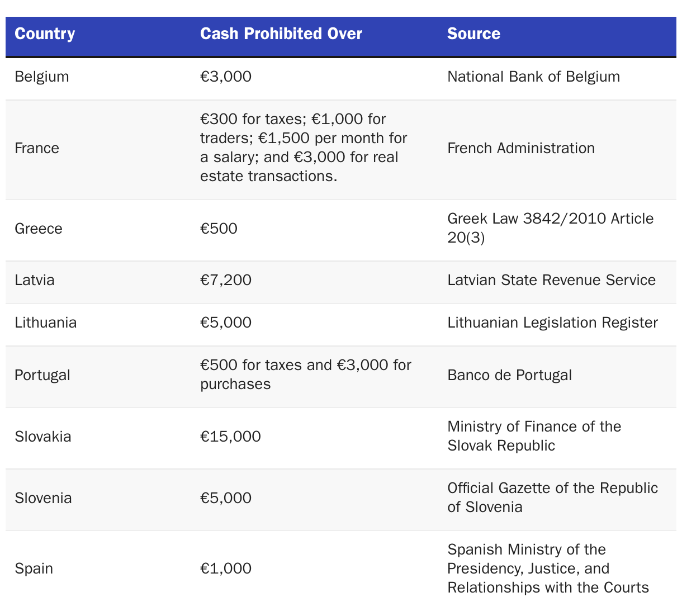682x616 pixels.
Task: Click Spain's €1,000 cash limit cell
Action: point(226,568)
